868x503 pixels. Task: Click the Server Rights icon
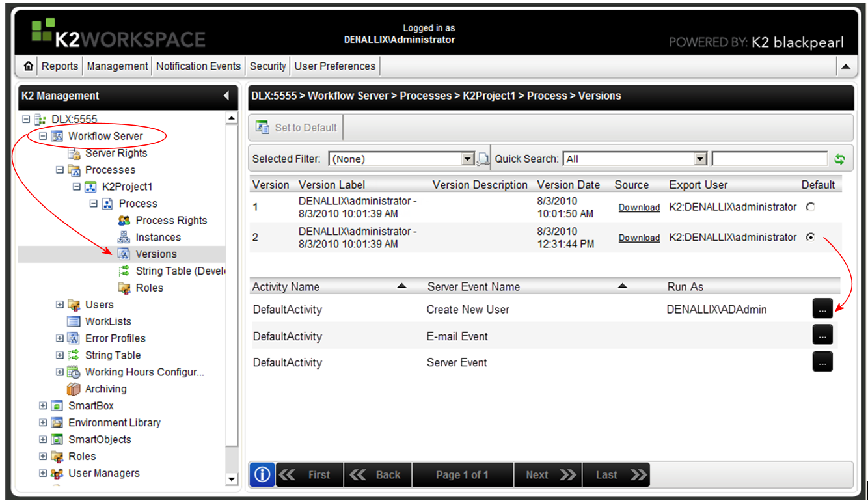(74, 154)
